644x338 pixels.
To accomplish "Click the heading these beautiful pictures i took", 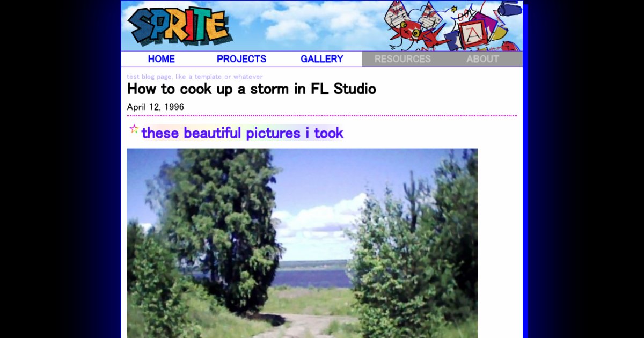I will (x=242, y=133).
